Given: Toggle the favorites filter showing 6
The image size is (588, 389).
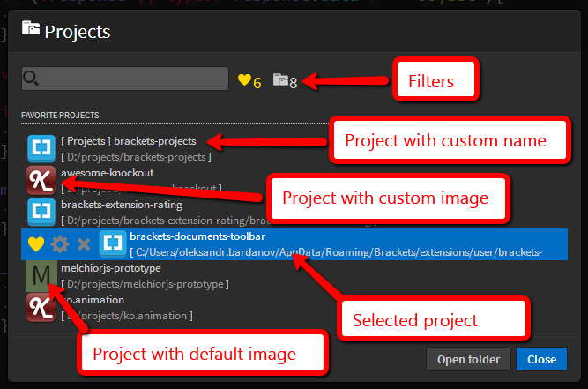Looking at the screenshot, I should click(249, 81).
